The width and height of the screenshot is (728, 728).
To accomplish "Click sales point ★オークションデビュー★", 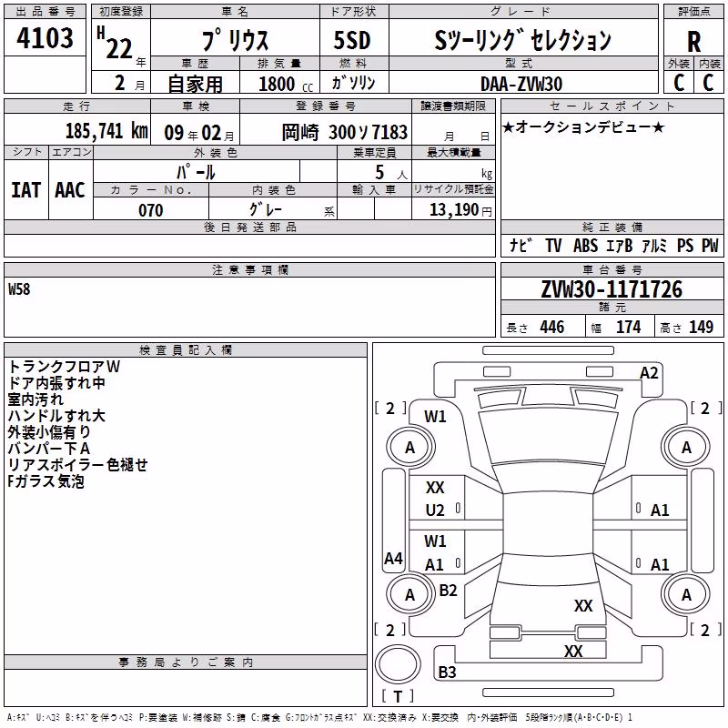I will (x=583, y=126).
